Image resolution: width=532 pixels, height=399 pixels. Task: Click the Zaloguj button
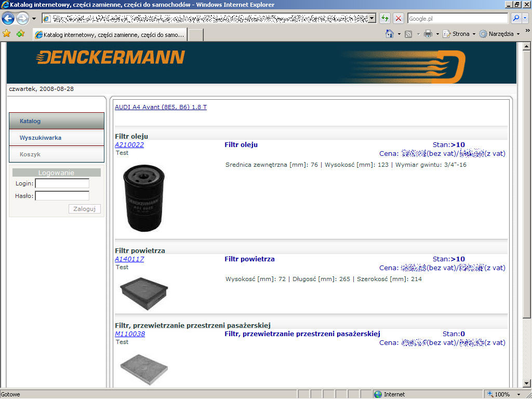click(x=85, y=209)
